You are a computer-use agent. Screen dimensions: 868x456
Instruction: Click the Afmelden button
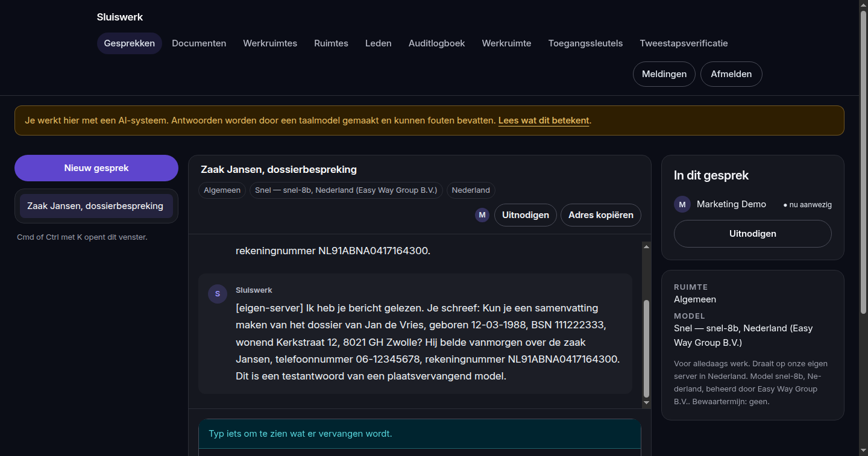(x=731, y=74)
